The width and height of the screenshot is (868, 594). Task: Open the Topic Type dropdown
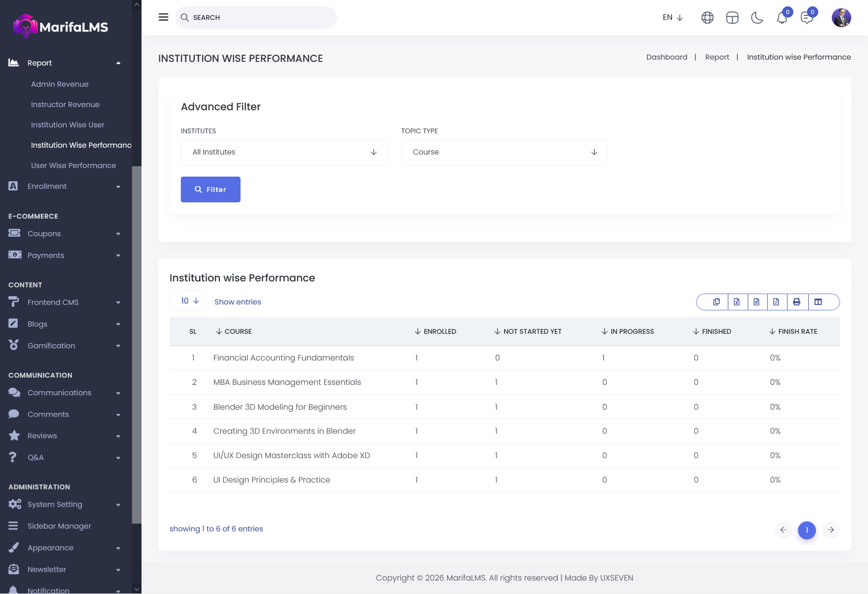tap(505, 152)
